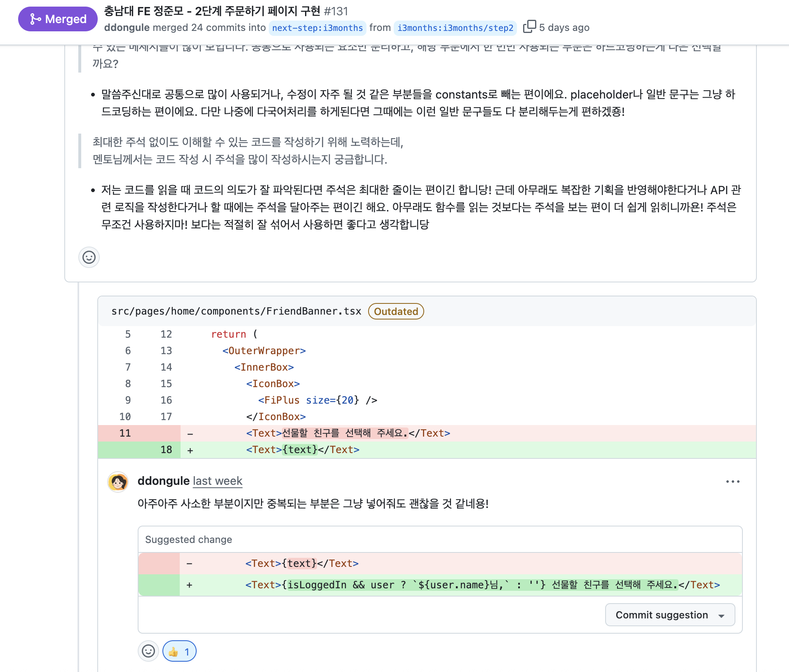Add emoji reaction to ddongule's review comment
This screenshot has height=672, width=789.
(x=148, y=651)
